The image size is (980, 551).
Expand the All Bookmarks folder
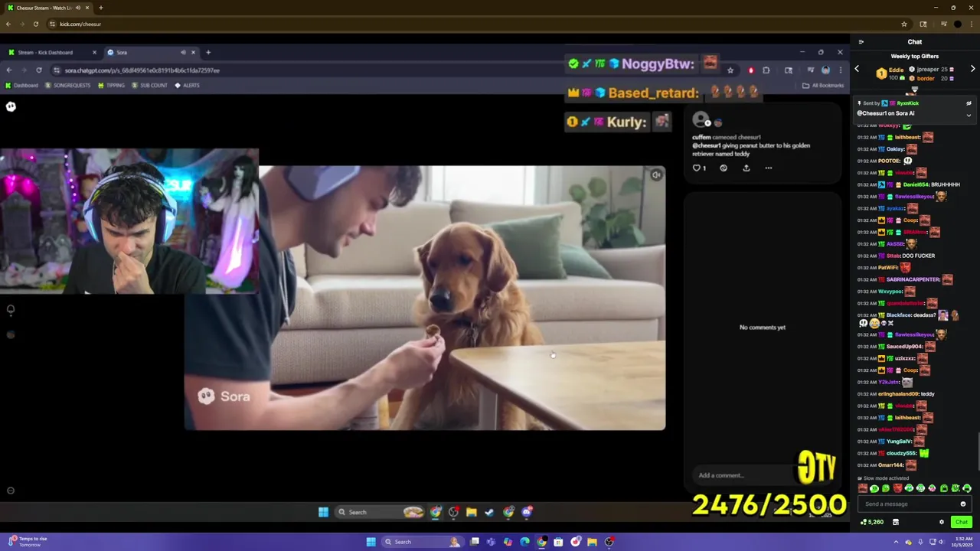tap(823, 85)
